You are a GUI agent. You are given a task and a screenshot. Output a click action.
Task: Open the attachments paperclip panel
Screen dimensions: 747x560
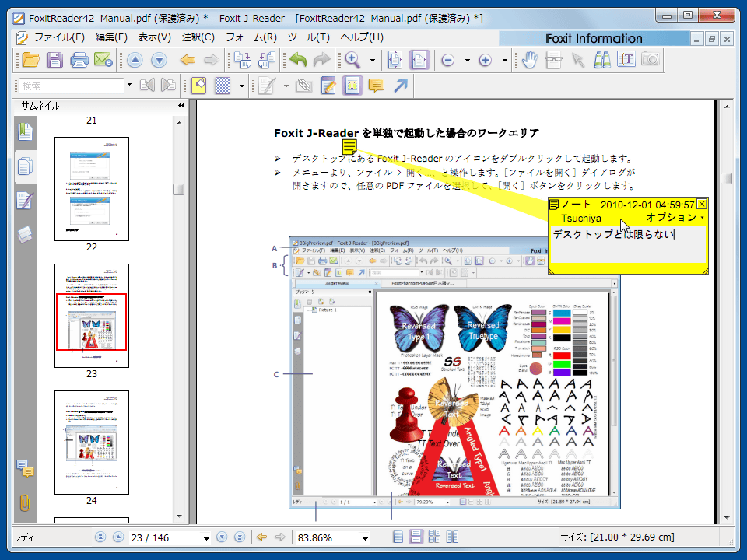pyautogui.click(x=25, y=503)
